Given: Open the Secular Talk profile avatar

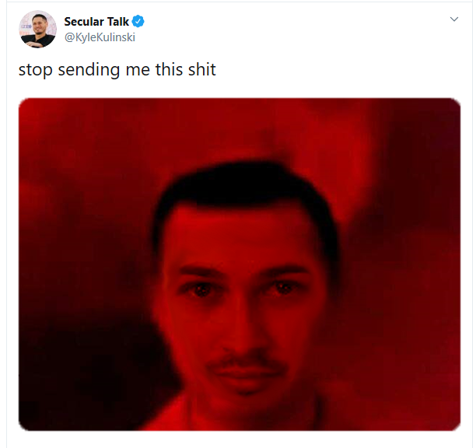Looking at the screenshot, I should [37, 29].
